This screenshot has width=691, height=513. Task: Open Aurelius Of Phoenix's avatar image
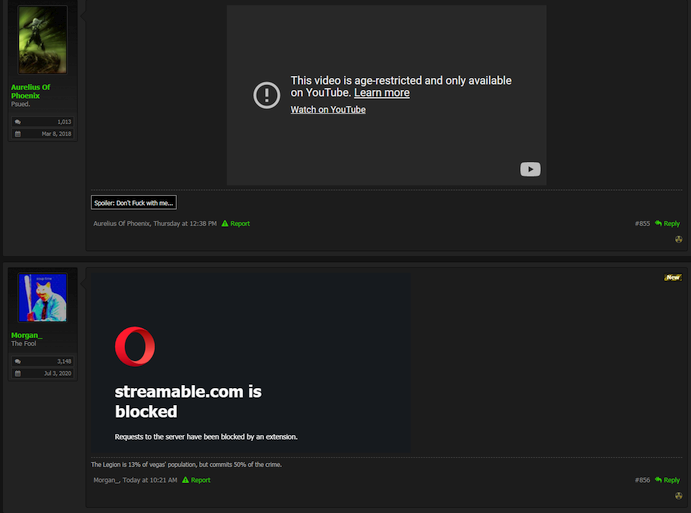[43, 40]
